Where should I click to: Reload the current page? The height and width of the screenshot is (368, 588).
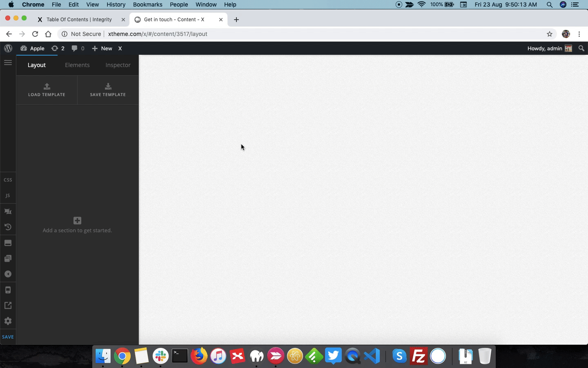pyautogui.click(x=35, y=34)
